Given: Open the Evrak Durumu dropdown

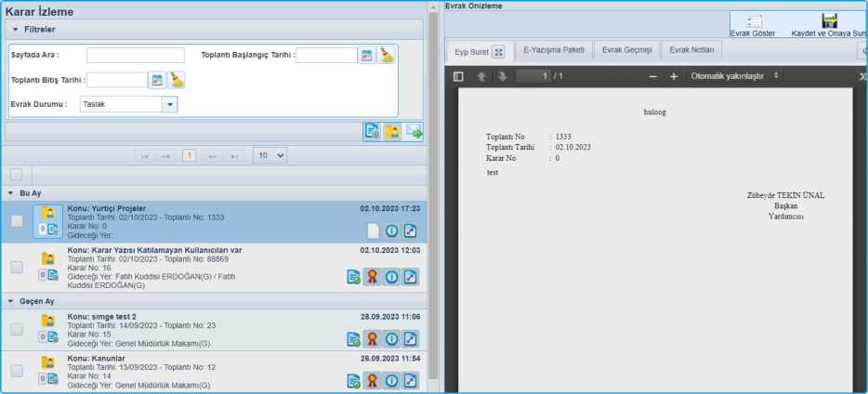Looking at the screenshot, I should [x=169, y=104].
